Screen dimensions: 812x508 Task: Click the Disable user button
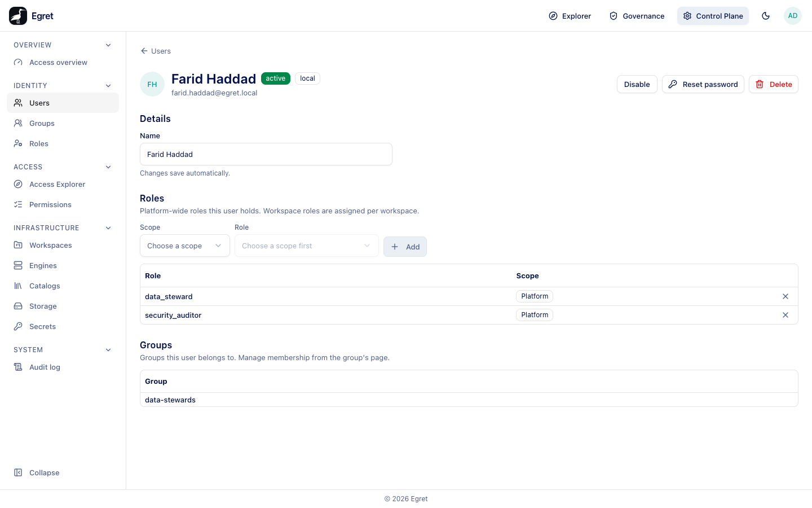pos(637,84)
